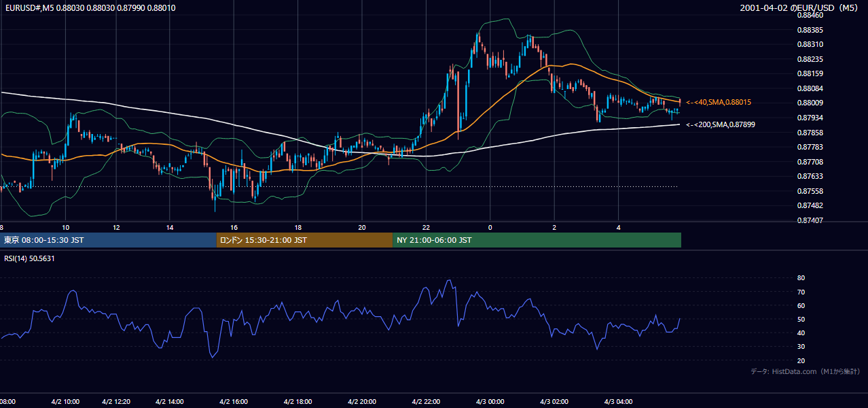The height and width of the screenshot is (408, 868).
Task: Click RSI scale level 30
Action: point(801,346)
